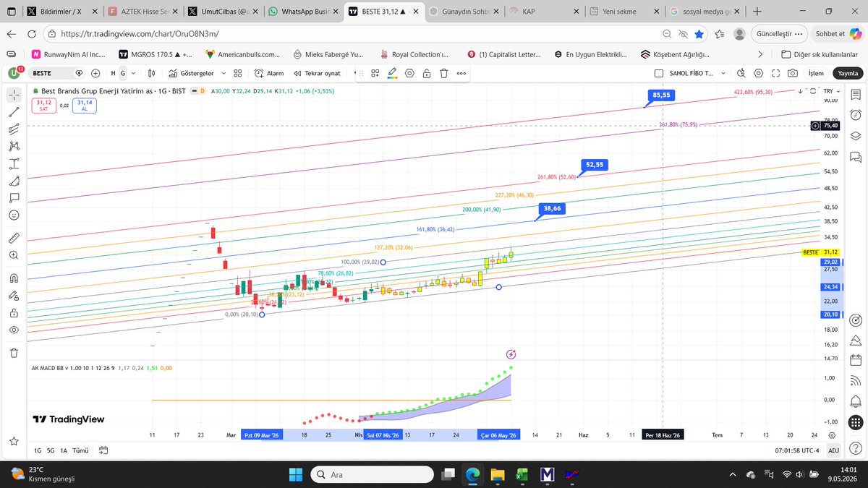
Task: Open more options in floating drawing toolbar
Action: tap(461, 73)
